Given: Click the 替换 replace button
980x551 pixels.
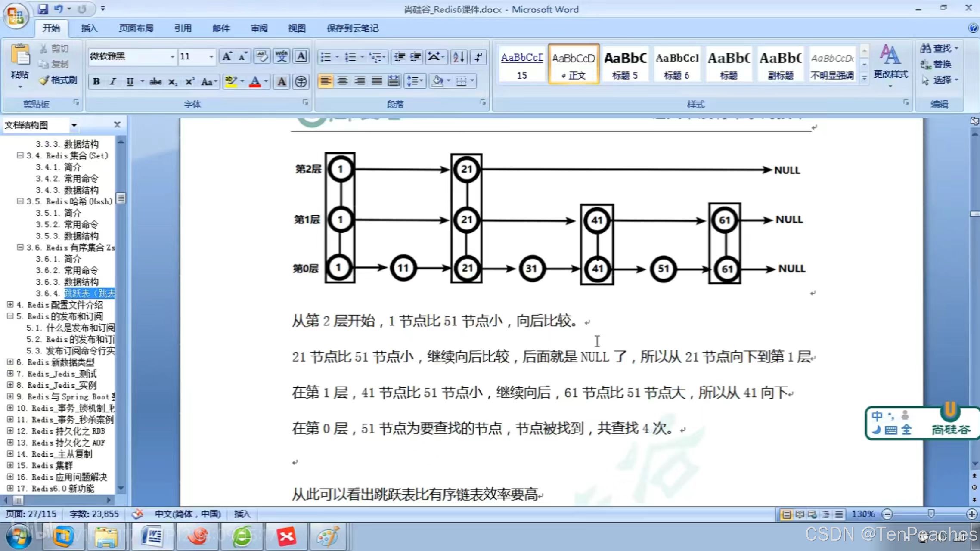Looking at the screenshot, I should 937,64.
